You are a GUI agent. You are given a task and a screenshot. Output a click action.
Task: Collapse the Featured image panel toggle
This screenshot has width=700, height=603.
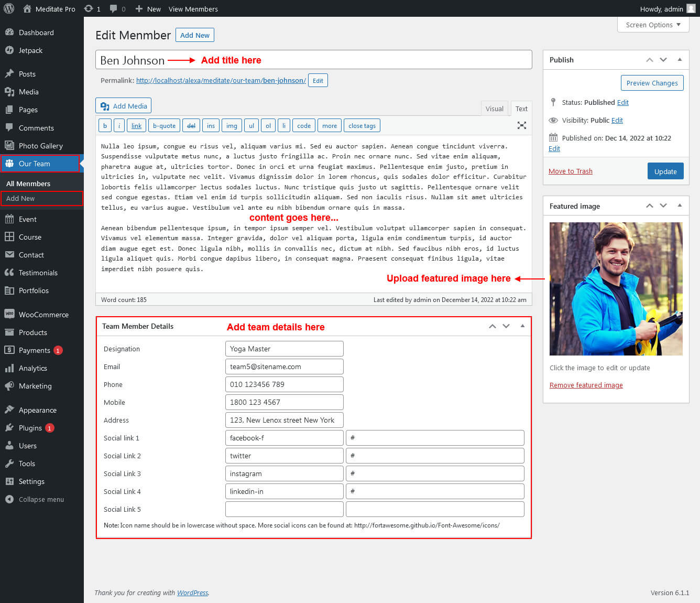[680, 206]
